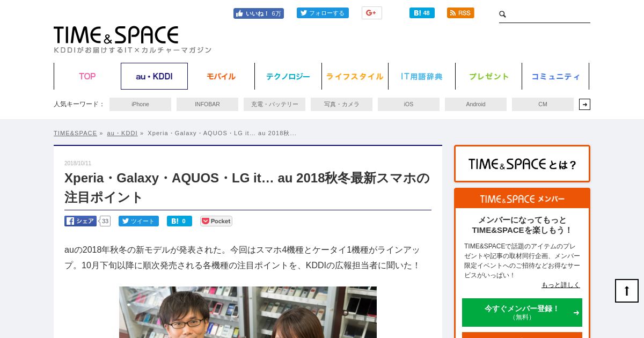Click the Twitter フォローする button
Screen dimensions: 644x338
323,13
